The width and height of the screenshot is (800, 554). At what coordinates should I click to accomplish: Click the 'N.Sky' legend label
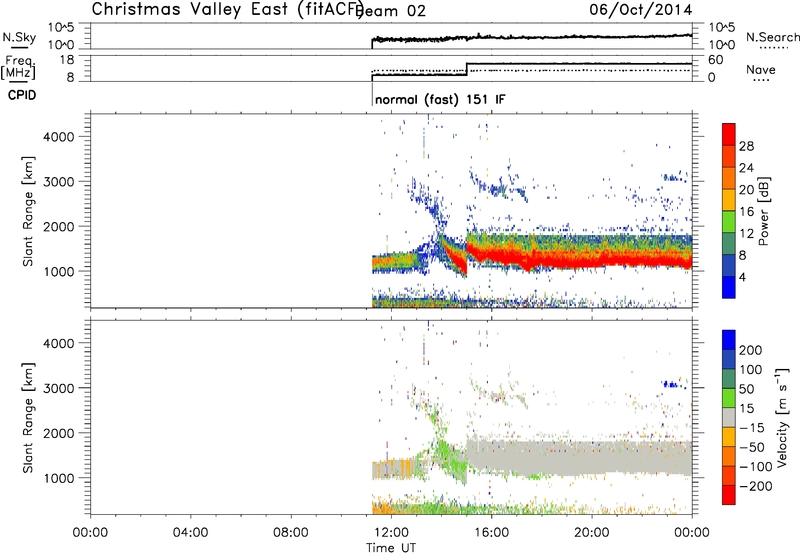pyautogui.click(x=19, y=37)
